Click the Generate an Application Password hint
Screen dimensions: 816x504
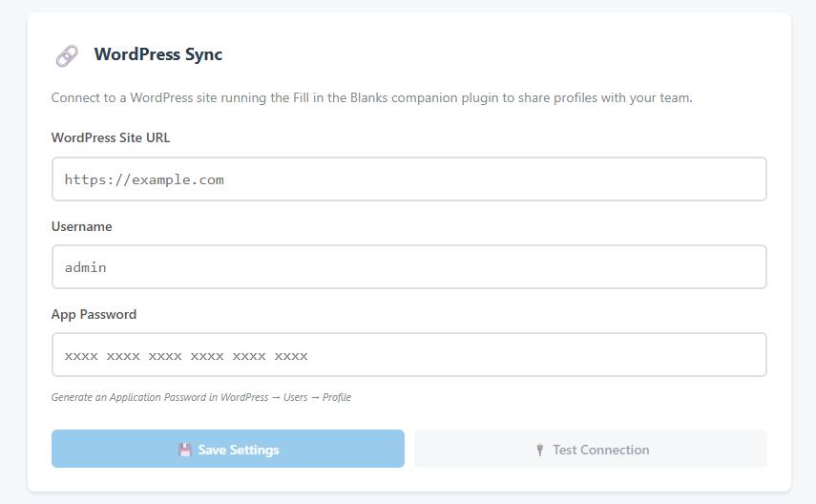click(200, 397)
